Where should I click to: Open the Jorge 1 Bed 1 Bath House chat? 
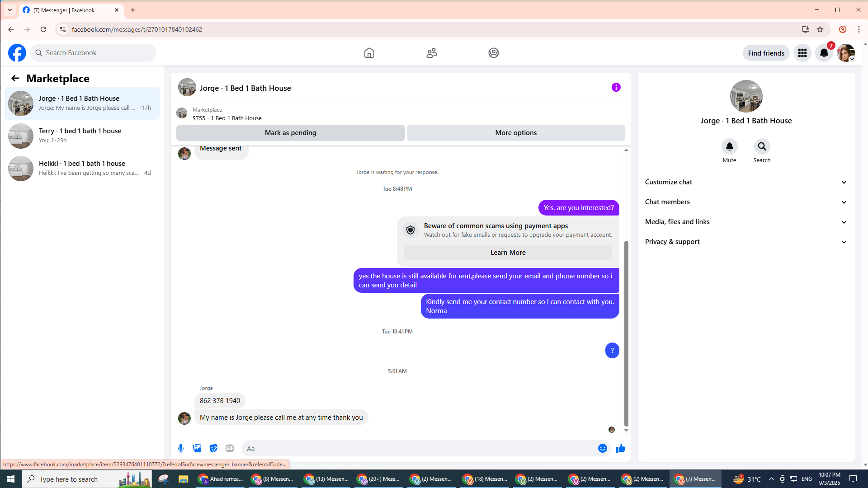[x=82, y=103]
